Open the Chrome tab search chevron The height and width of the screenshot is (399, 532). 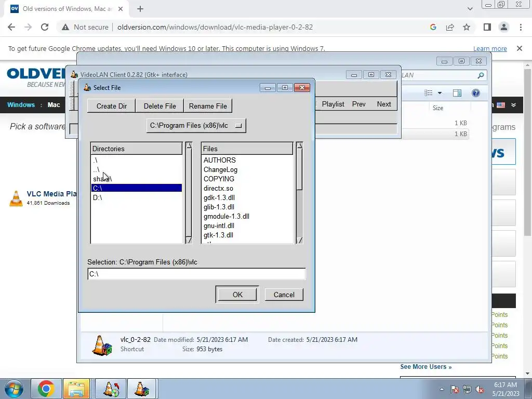click(470, 9)
